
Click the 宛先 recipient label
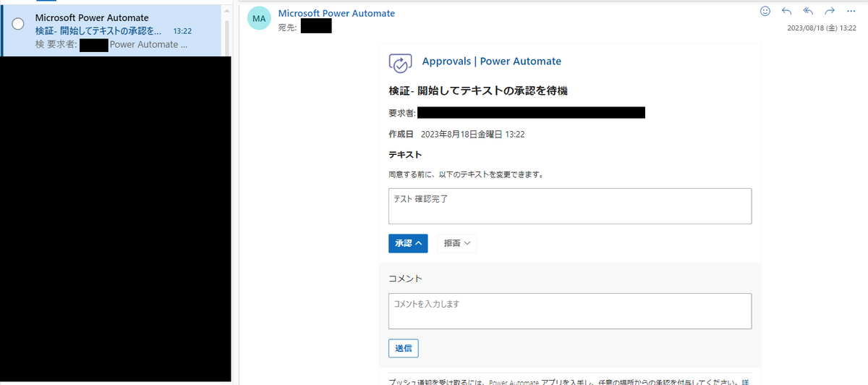pos(288,27)
